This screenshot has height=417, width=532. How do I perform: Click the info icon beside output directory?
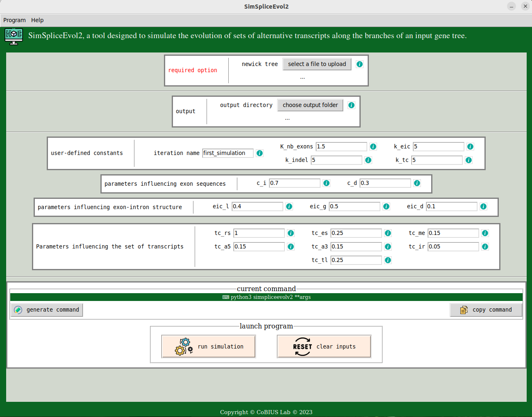point(351,105)
